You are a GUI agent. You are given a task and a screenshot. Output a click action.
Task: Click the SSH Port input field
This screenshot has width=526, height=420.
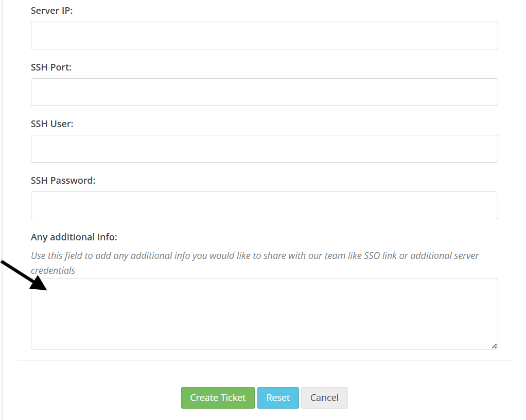(x=264, y=92)
